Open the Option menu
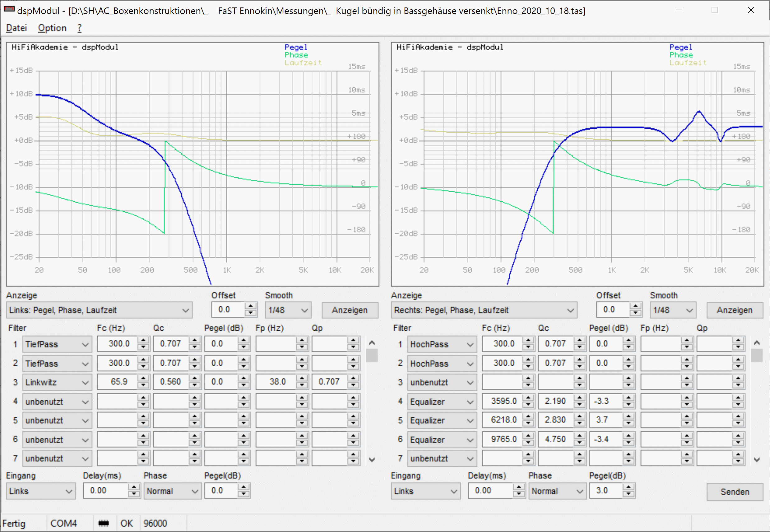770x532 pixels. (x=52, y=28)
